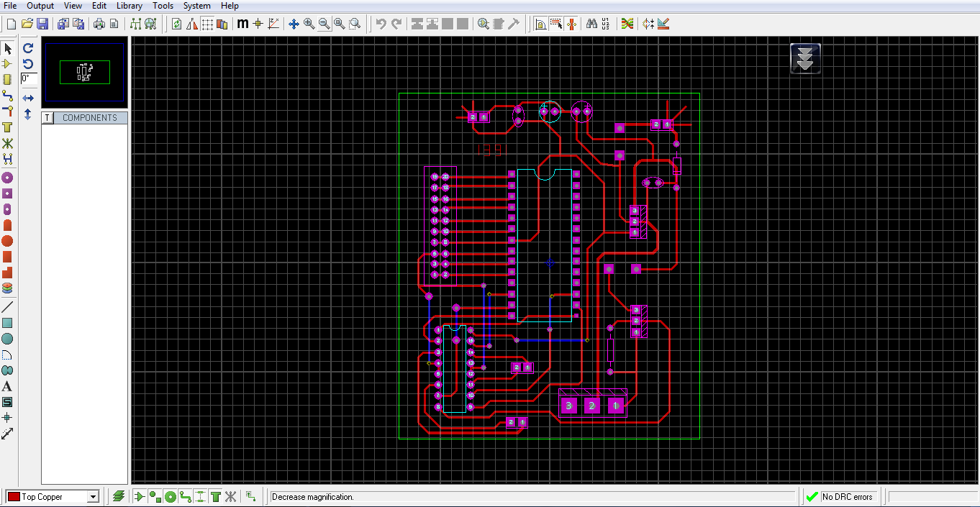Zoom to view entire board icon

coord(340,24)
